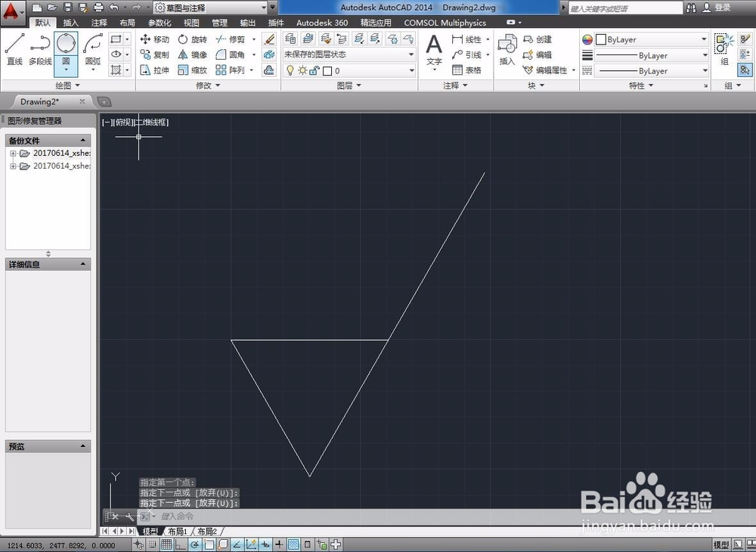Open the object color ByLayer dropdown
756x552 pixels.
[652, 39]
